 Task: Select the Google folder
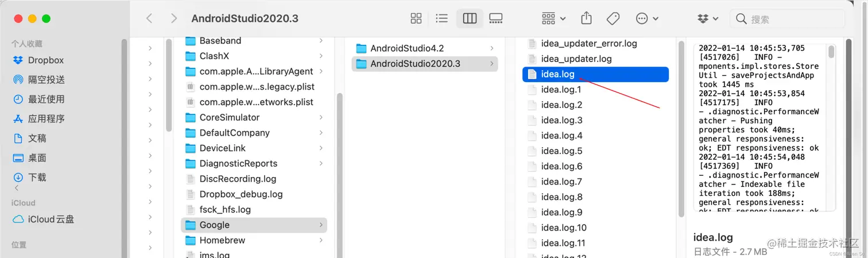[x=254, y=225]
